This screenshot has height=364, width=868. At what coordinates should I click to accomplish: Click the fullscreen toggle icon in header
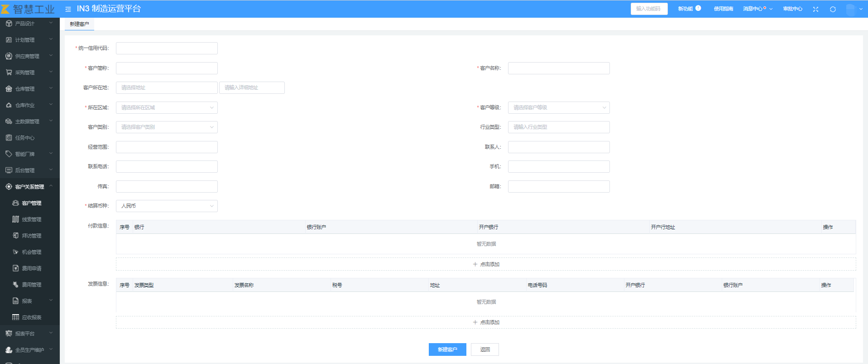click(815, 9)
